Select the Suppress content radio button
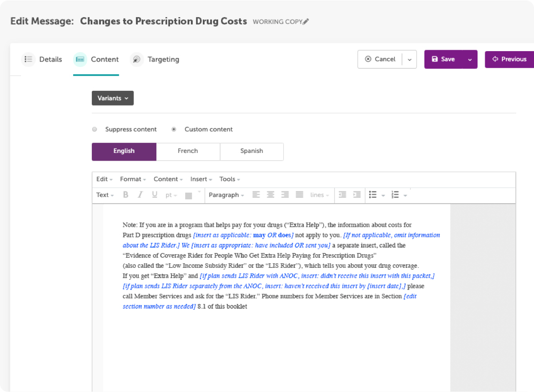 point(95,130)
